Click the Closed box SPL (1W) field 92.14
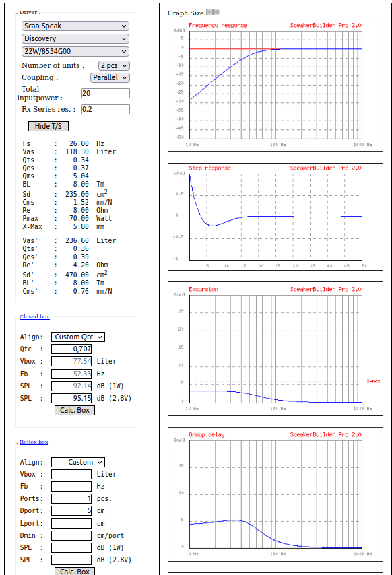This screenshot has width=392, height=575. click(x=71, y=386)
